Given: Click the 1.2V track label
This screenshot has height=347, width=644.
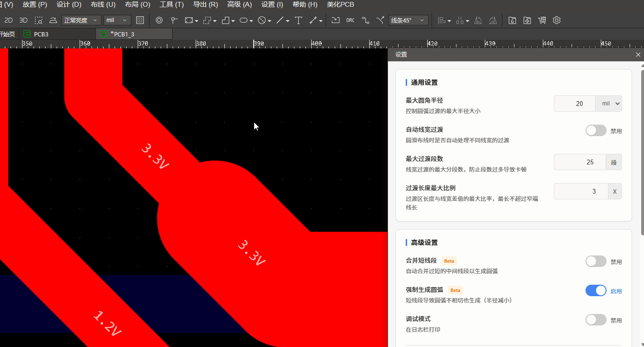Looking at the screenshot, I should pyautogui.click(x=106, y=324).
